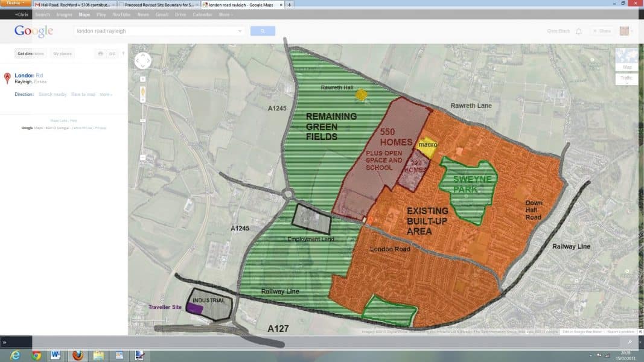Open Firefox from the Windows taskbar
This screenshot has width=644, height=362.
[77, 355]
